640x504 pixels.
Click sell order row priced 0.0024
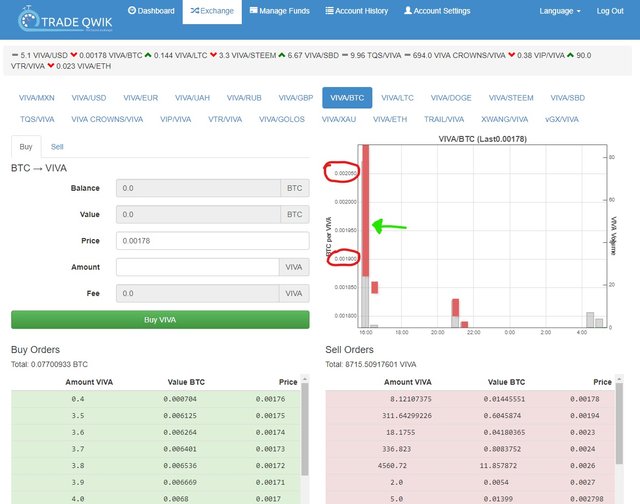point(470,449)
